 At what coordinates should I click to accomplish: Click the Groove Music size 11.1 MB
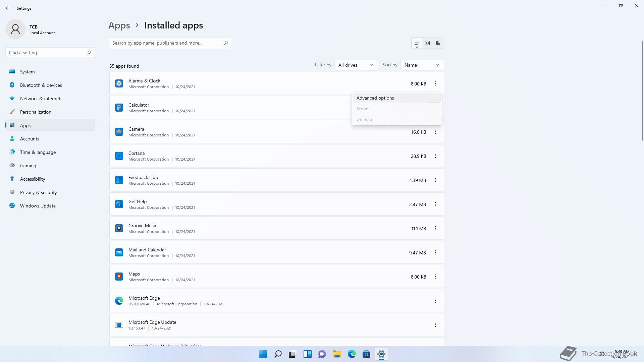pyautogui.click(x=419, y=229)
